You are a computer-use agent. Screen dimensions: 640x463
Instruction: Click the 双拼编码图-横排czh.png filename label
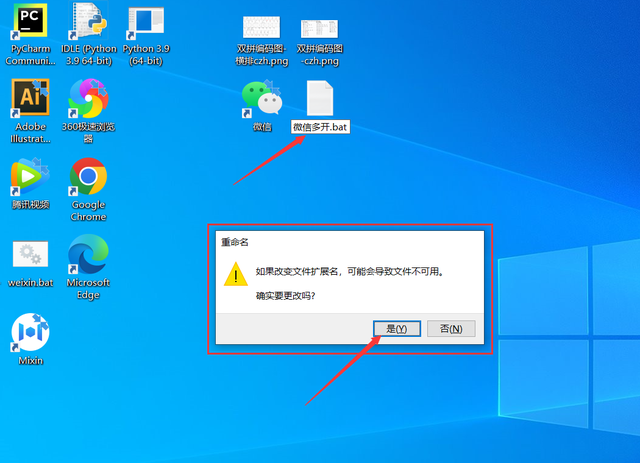pos(262,55)
